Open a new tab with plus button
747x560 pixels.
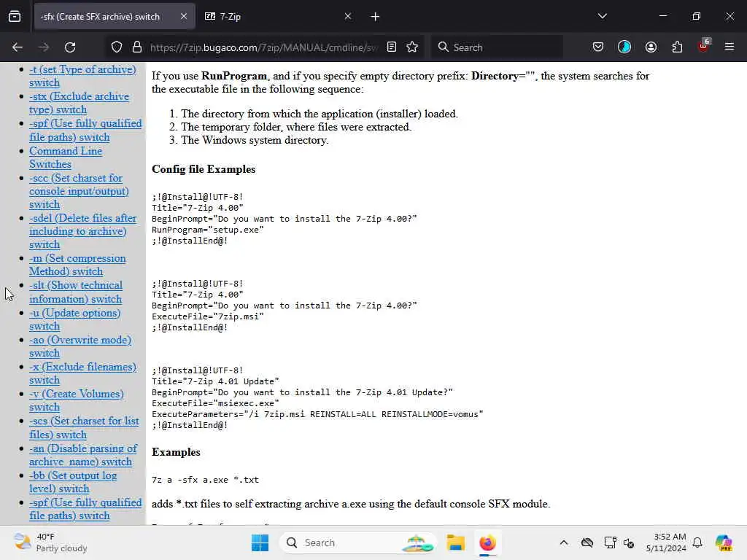[x=376, y=17]
